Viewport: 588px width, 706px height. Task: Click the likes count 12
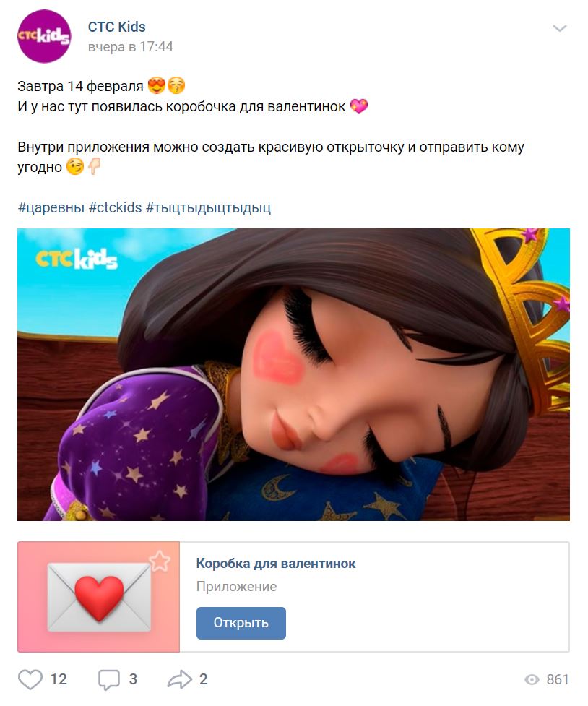[59, 679]
